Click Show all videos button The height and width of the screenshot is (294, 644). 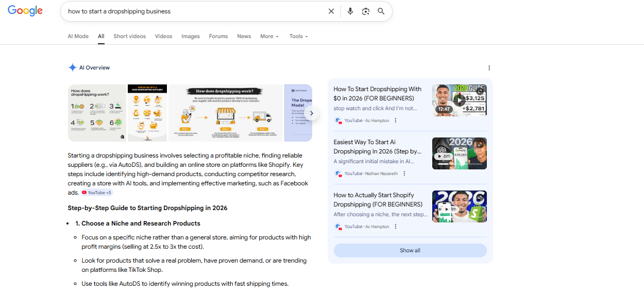click(410, 250)
